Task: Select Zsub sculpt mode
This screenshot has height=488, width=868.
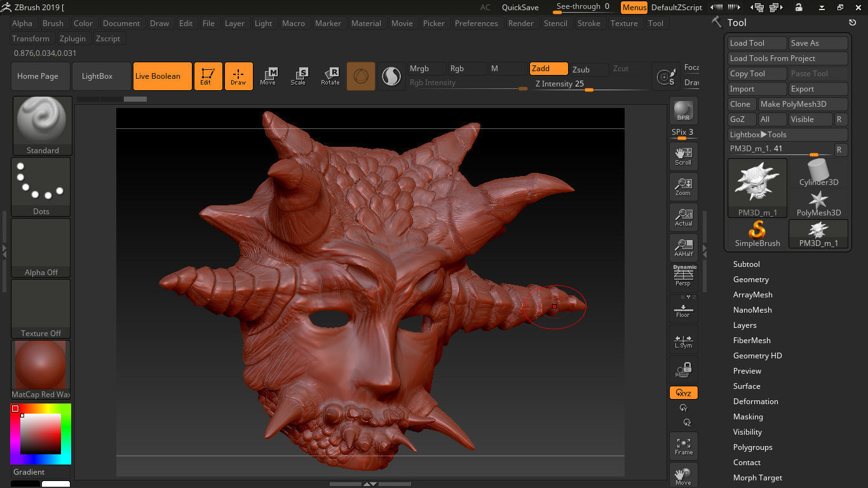Action: pos(589,69)
